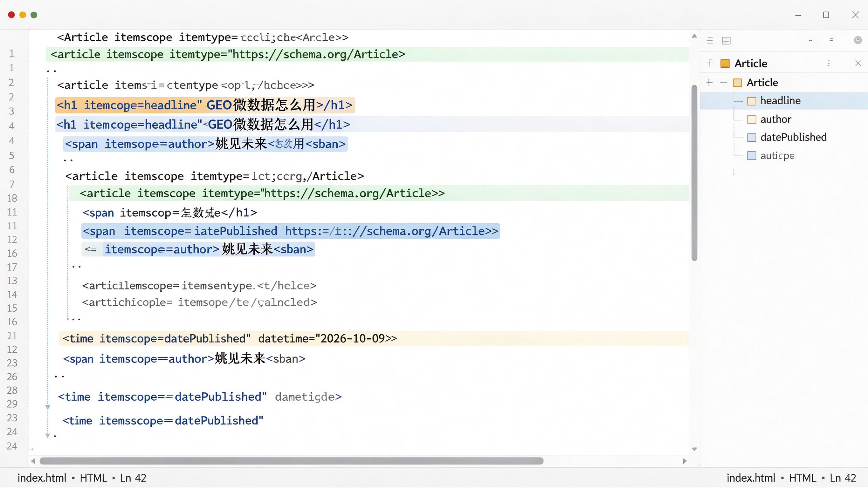Click the left arrow of the horizontal scrollbar
Screen dimensions: 868x488
33,461
